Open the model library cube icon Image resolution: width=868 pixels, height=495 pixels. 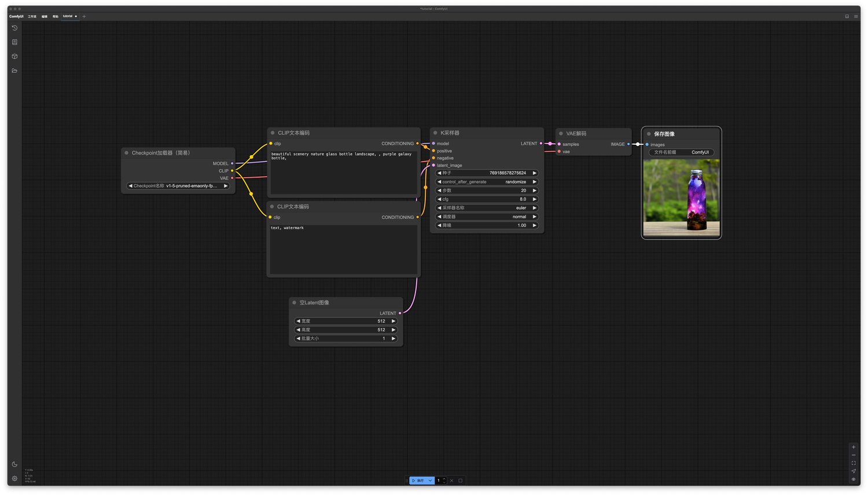(x=14, y=56)
